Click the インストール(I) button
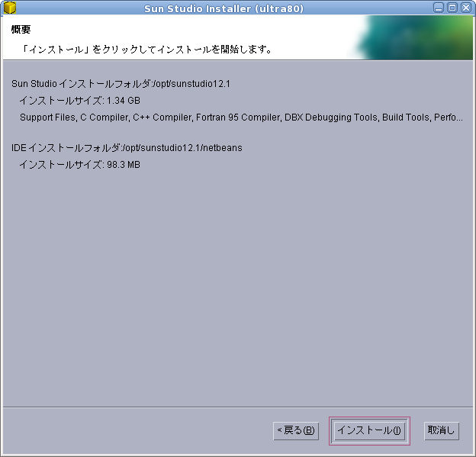This screenshot has width=476, height=457. pos(369,430)
